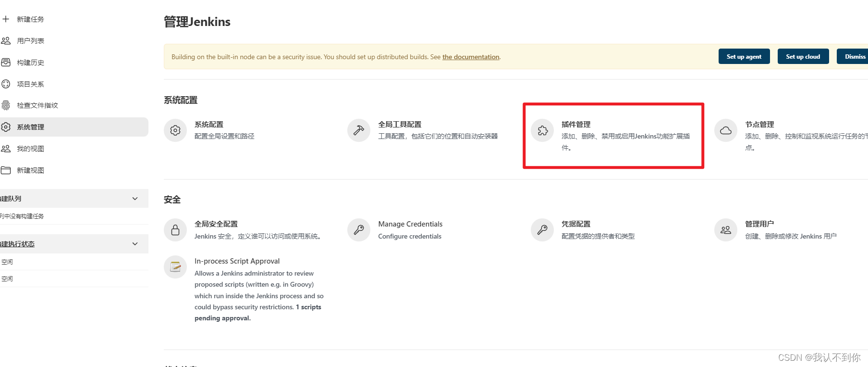Viewport: 868px width, 367px height.
Task: Click the Set up agent button
Action: coord(744,56)
